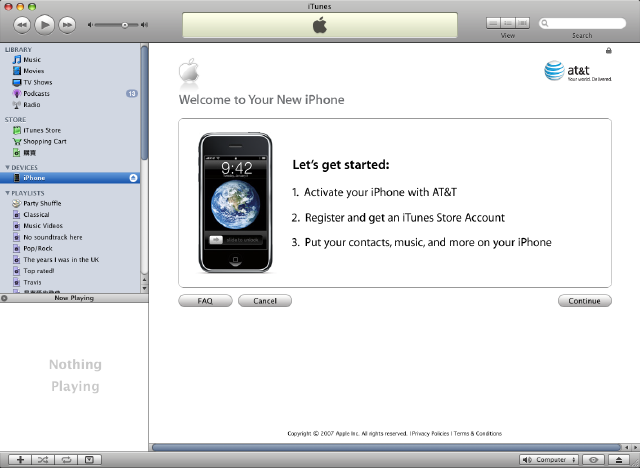Collapse the DEVICES section triangle
Screen dimensions: 640x468
[7, 167]
